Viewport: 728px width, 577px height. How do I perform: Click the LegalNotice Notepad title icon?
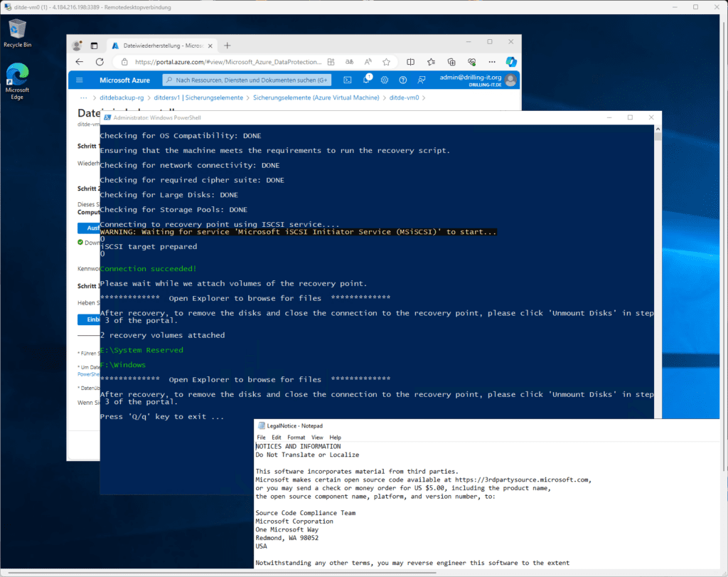tap(262, 425)
